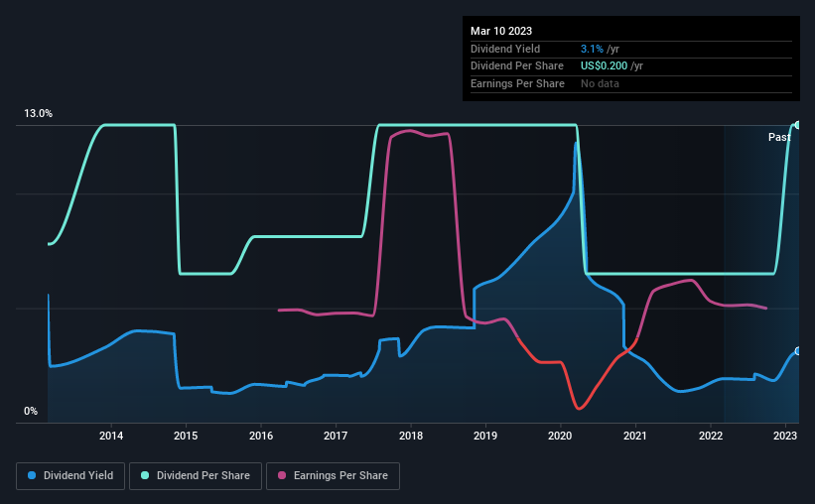Viewport: 815px width, 504px height.
Task: Click the No data earnings value
Action: pos(600,83)
